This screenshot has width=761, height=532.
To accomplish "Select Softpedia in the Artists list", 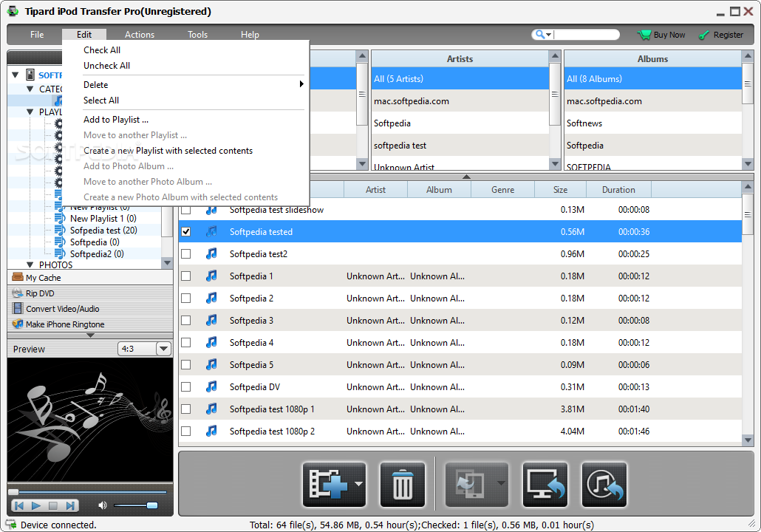I will [460, 123].
